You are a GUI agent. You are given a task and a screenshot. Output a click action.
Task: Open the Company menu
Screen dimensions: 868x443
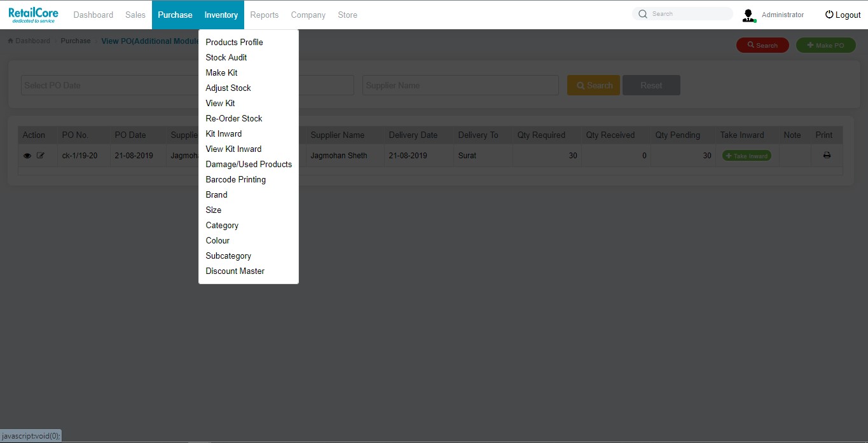308,15
